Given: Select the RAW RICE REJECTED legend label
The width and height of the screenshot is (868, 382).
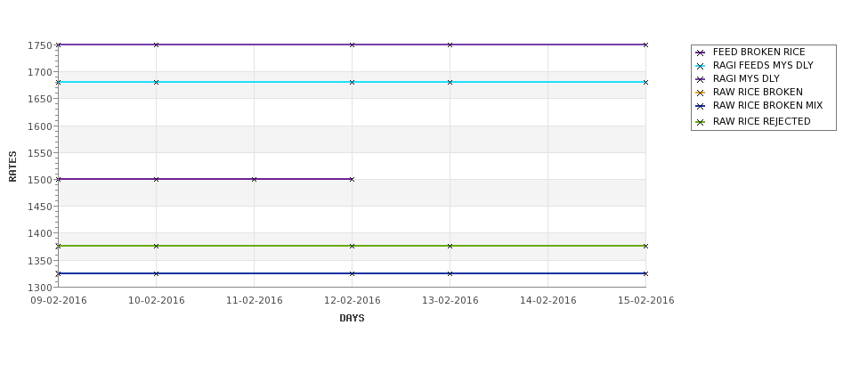Looking at the screenshot, I should 762,121.
